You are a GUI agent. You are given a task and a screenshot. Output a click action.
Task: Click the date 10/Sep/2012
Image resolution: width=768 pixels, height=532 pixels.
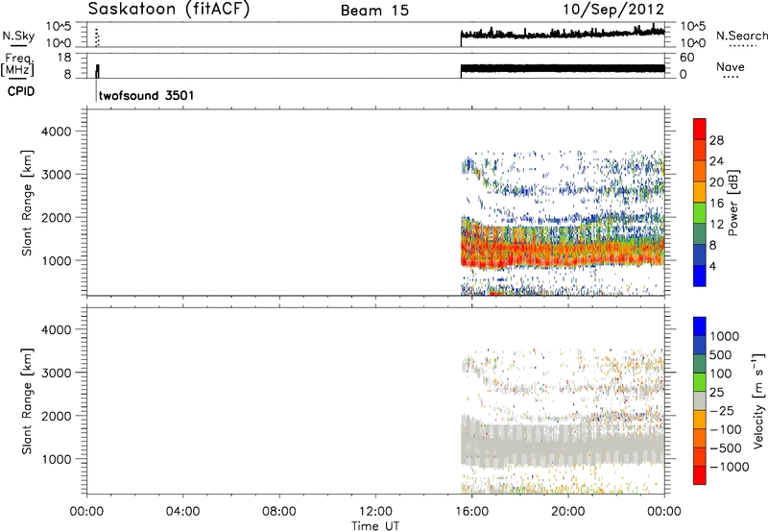click(x=613, y=9)
